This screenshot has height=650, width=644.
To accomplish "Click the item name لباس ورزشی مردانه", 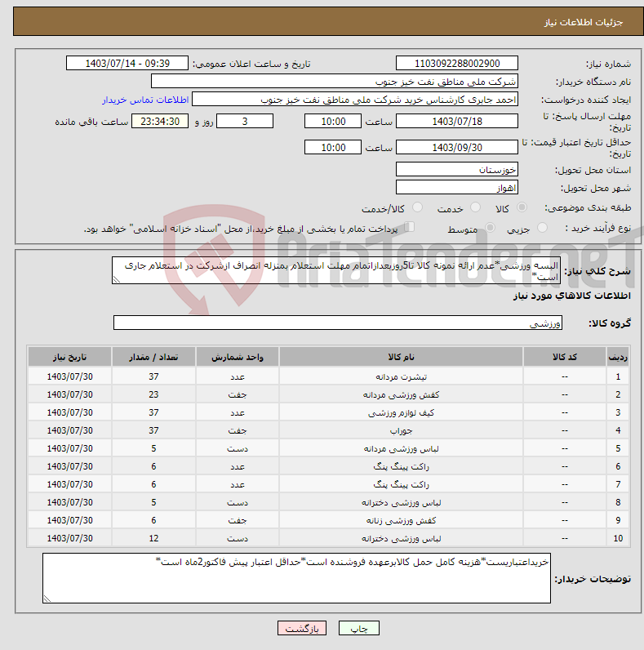I will (401, 448).
